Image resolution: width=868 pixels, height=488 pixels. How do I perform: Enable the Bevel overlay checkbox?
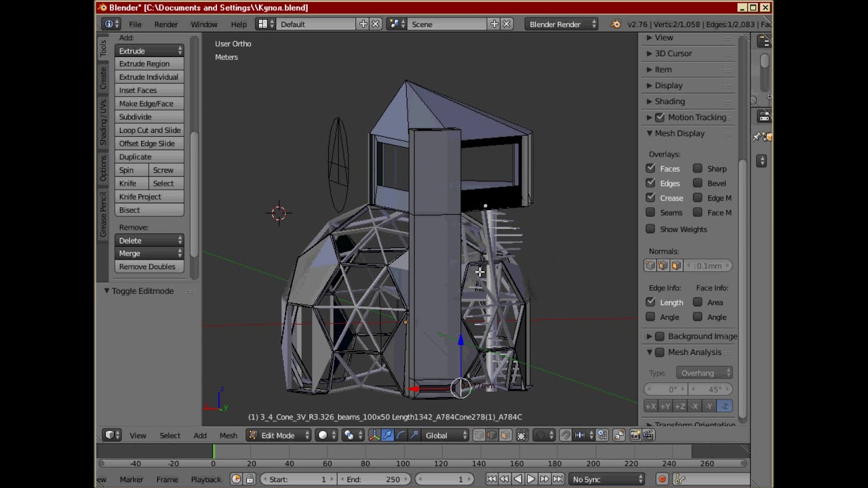697,183
